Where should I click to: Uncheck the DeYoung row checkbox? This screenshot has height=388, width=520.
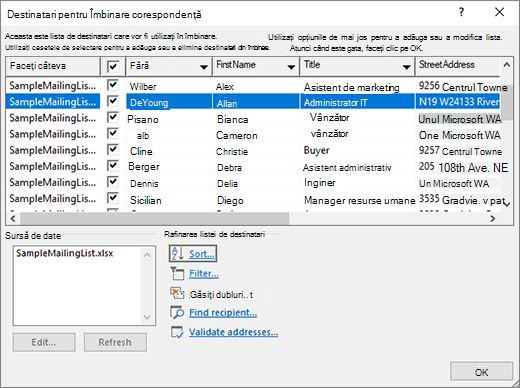113,101
